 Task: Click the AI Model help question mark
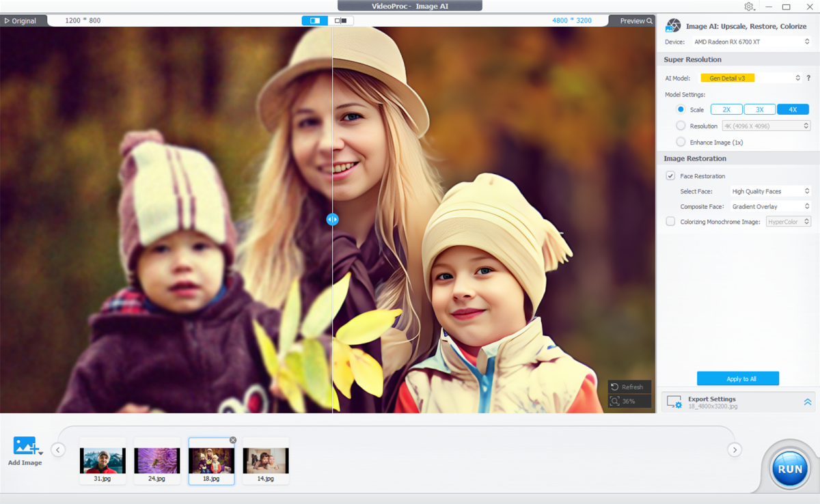pyautogui.click(x=808, y=78)
